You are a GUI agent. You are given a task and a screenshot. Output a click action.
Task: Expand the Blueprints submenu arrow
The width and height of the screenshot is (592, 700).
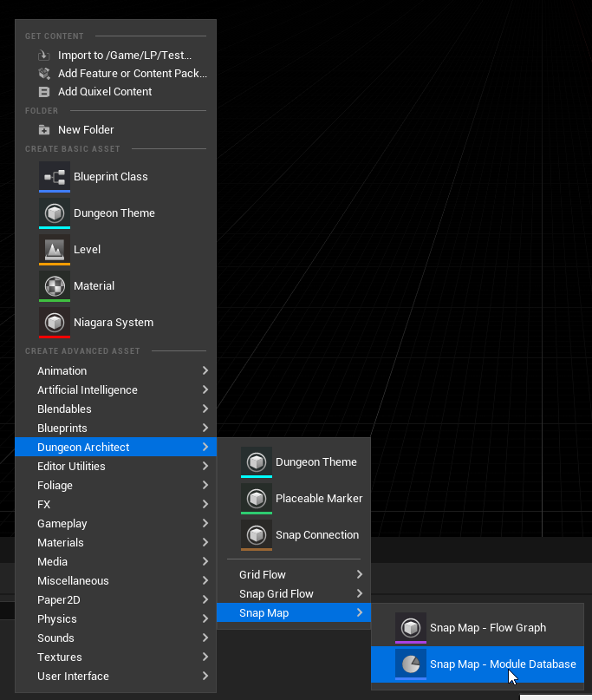point(205,429)
